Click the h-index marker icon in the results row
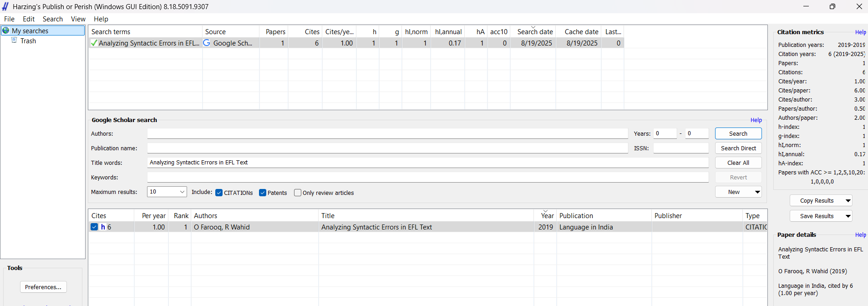The height and width of the screenshot is (306, 868). (103, 227)
